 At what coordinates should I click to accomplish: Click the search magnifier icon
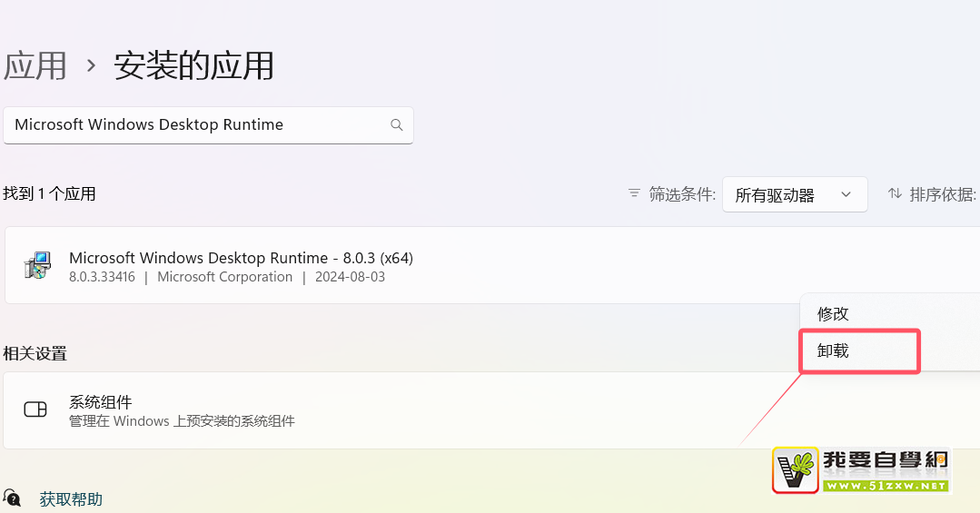click(x=396, y=125)
